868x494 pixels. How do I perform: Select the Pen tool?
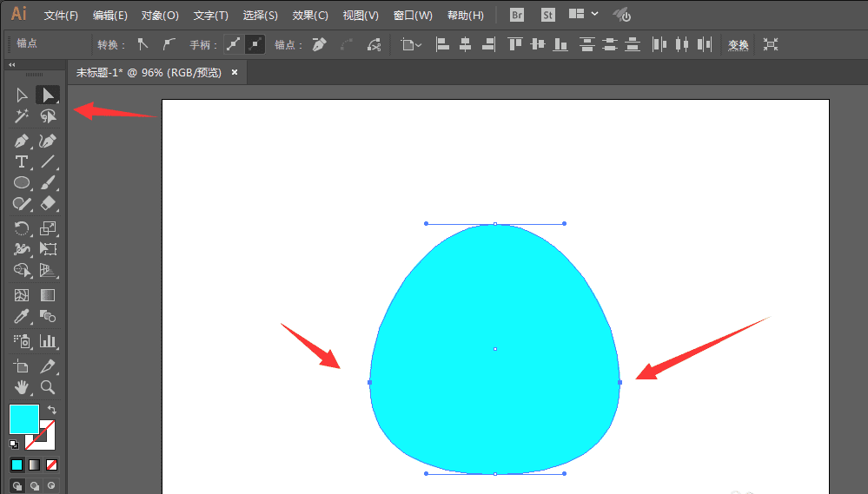(22, 141)
